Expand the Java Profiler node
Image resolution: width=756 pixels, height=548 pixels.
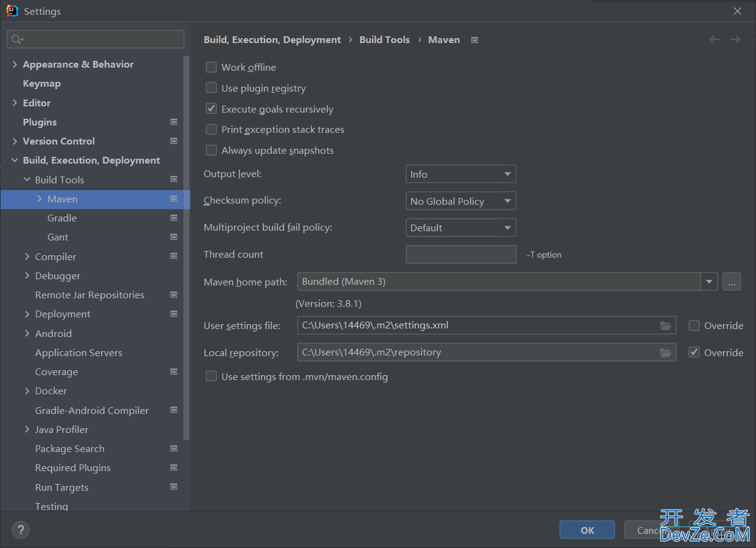[x=27, y=429]
